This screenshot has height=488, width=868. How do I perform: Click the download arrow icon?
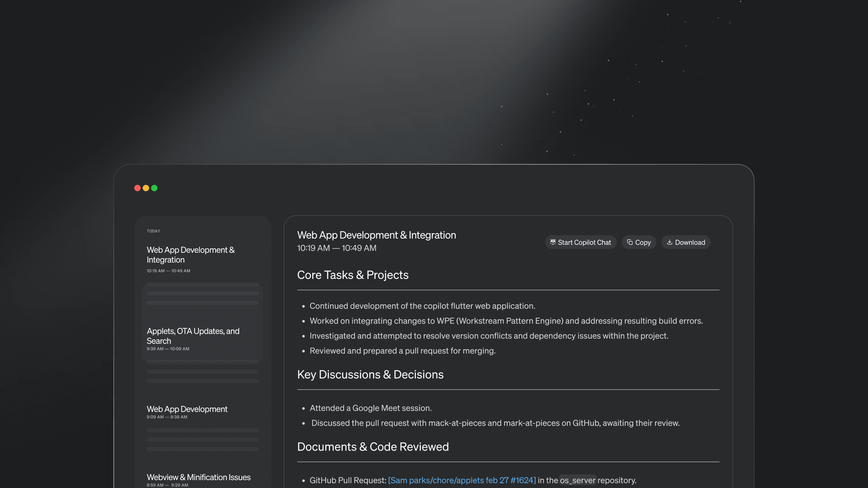[669, 242]
